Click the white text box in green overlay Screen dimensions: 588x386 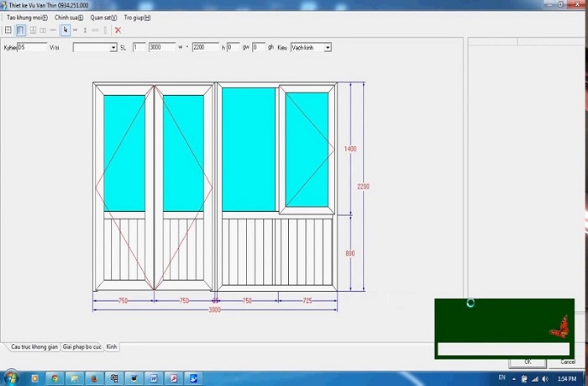click(503, 349)
